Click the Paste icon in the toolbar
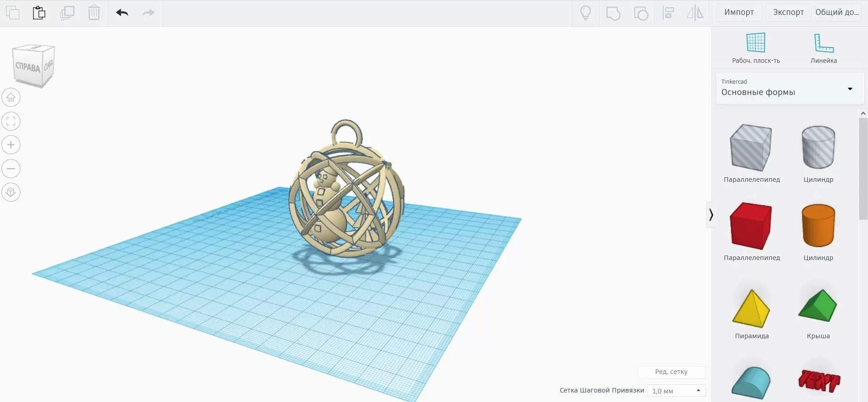 tap(39, 13)
